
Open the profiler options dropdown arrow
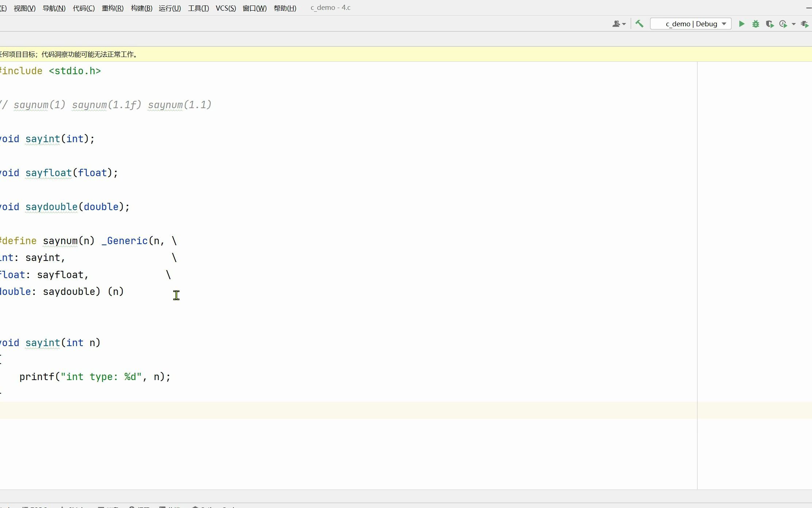click(793, 24)
